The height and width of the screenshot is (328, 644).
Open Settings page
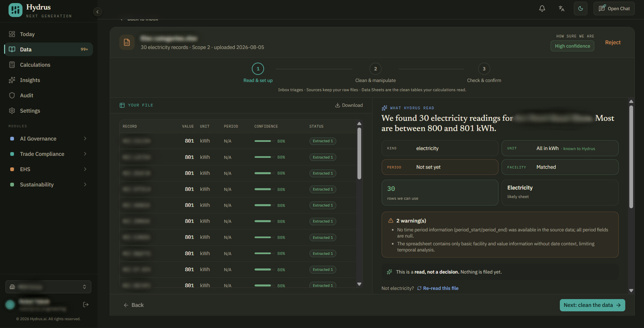48,111
